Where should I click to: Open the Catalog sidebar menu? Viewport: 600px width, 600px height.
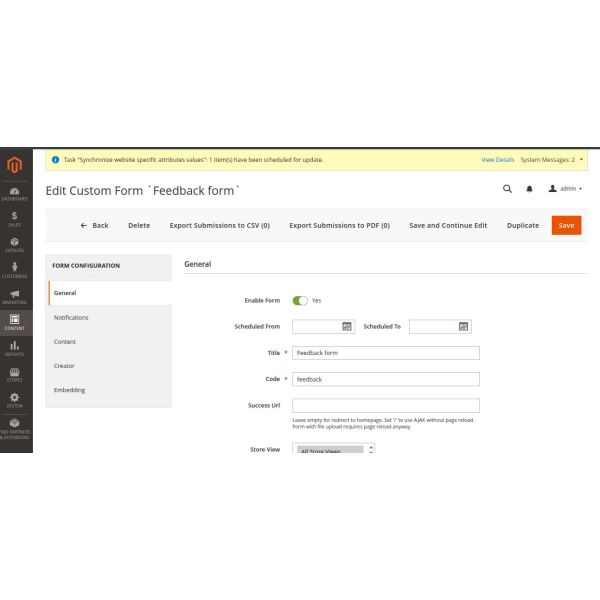click(x=15, y=245)
